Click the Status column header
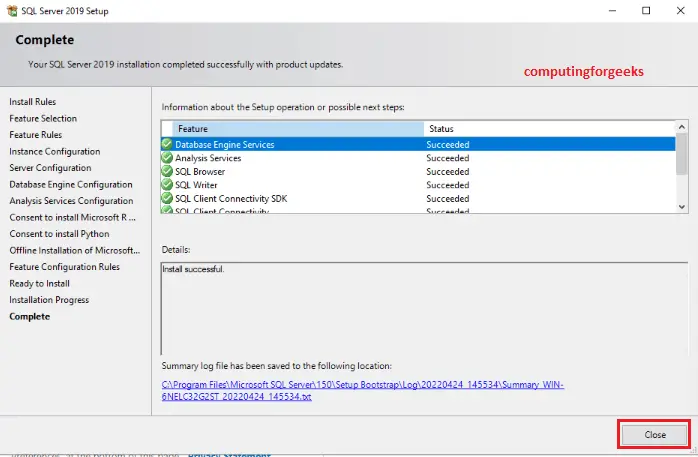The width and height of the screenshot is (698, 457). (x=549, y=129)
